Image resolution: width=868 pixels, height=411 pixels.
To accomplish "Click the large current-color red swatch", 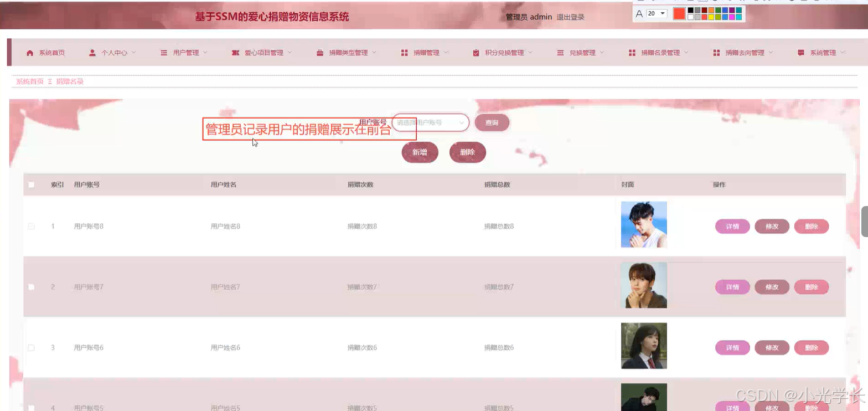I will coord(679,13).
